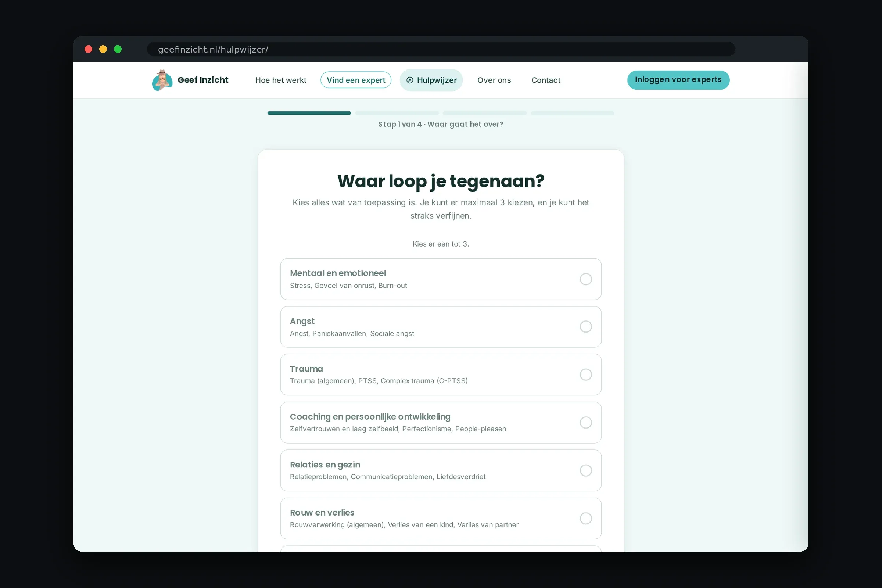The height and width of the screenshot is (588, 882).
Task: Click the Hulpwijzer label in navigation
Action: click(x=437, y=80)
